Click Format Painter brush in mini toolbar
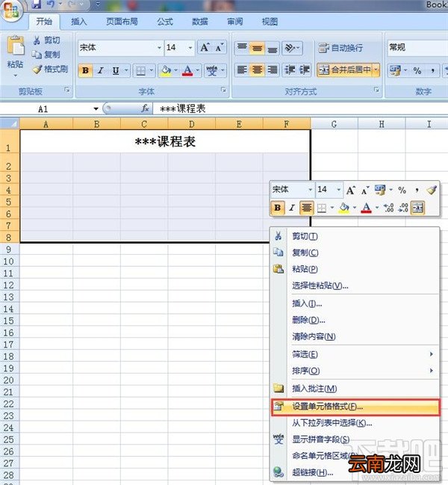The image size is (448, 485). click(x=432, y=190)
